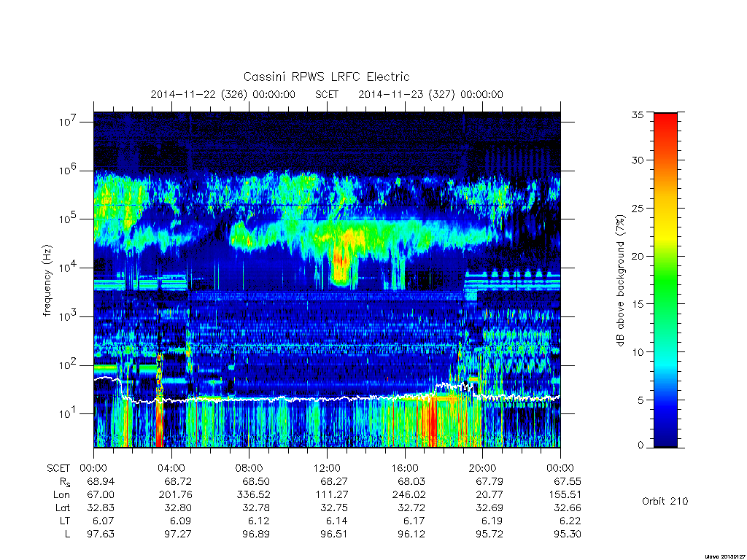
Task: Click the LT value 6.07
Action: click(104, 521)
